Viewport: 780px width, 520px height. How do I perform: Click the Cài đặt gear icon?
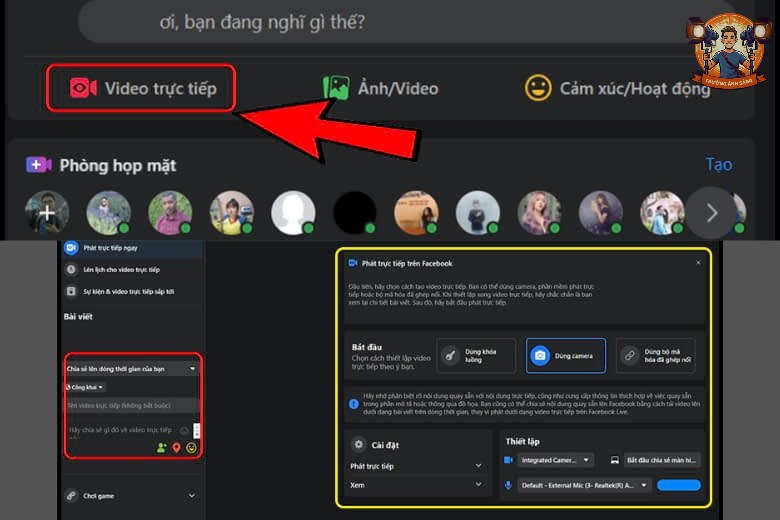pyautogui.click(x=359, y=444)
